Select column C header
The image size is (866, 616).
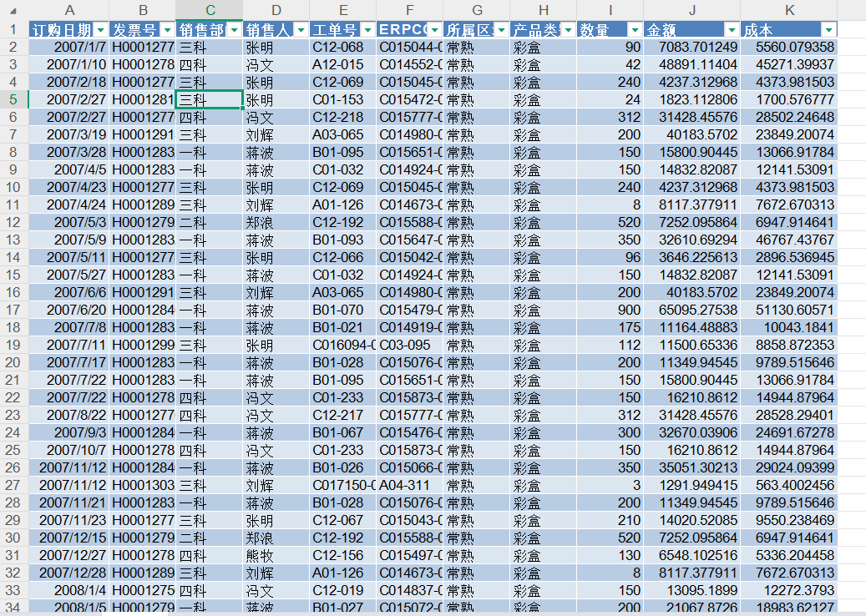coord(210,10)
